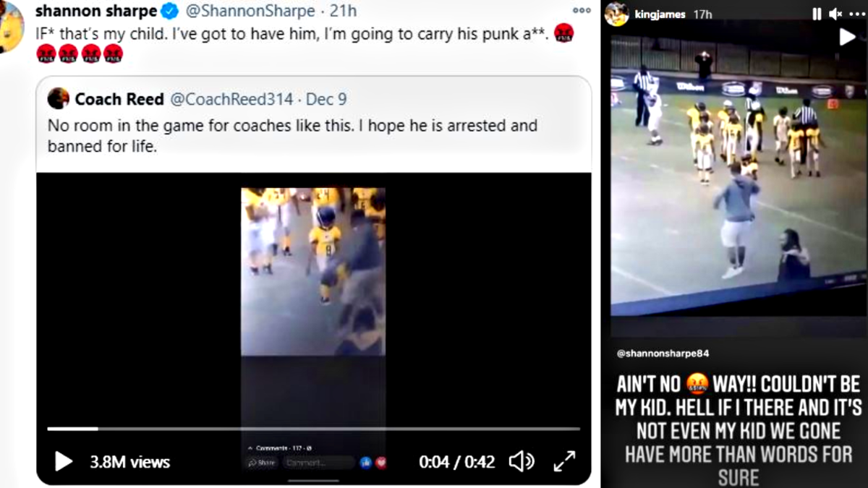Open kingjames profile picture
The width and height of the screenshot is (868, 488).
point(617,14)
